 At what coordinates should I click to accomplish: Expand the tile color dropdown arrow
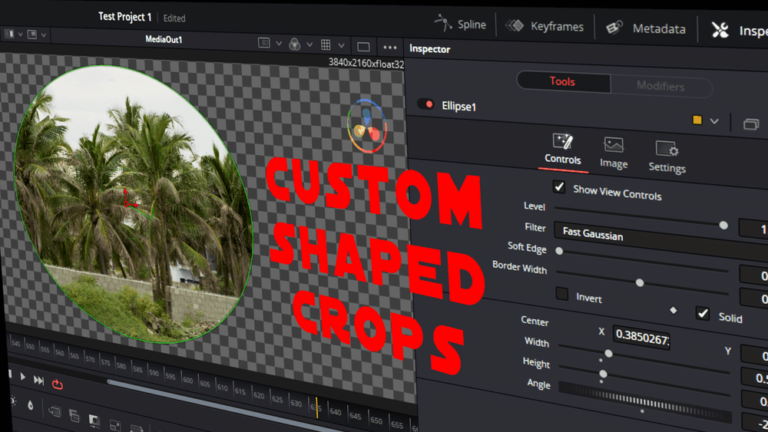click(714, 121)
